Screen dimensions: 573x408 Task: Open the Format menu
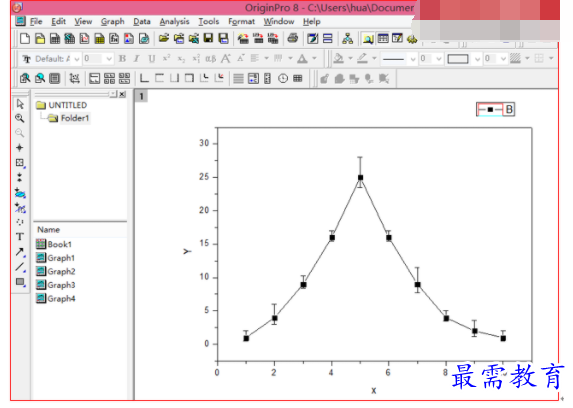click(241, 22)
